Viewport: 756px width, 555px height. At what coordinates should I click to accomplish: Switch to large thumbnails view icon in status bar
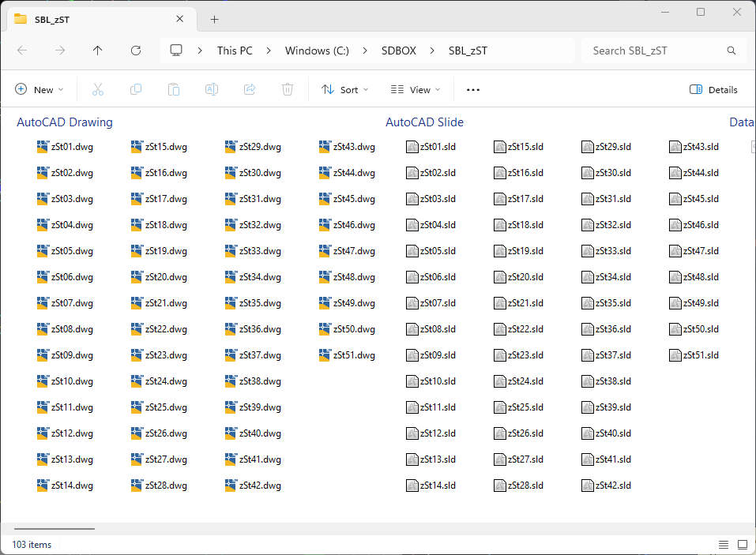pyautogui.click(x=743, y=545)
